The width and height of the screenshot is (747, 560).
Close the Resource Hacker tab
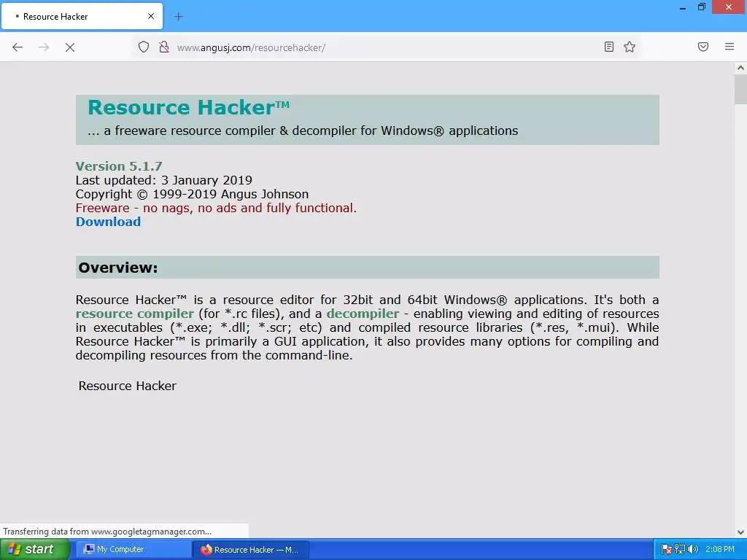151,16
